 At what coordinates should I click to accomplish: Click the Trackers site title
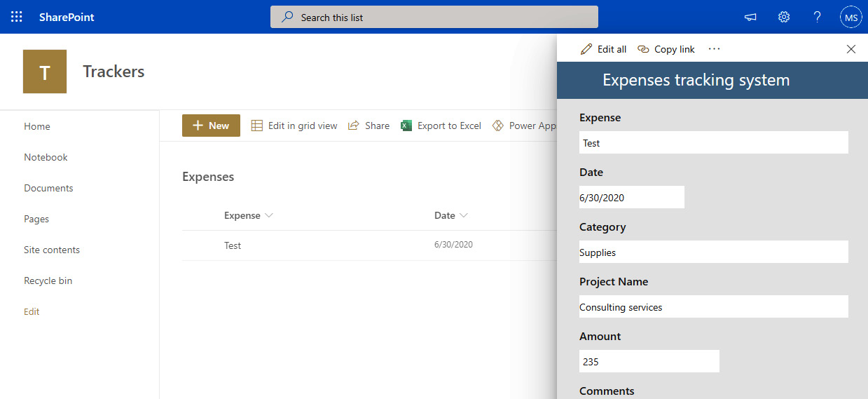tap(113, 72)
